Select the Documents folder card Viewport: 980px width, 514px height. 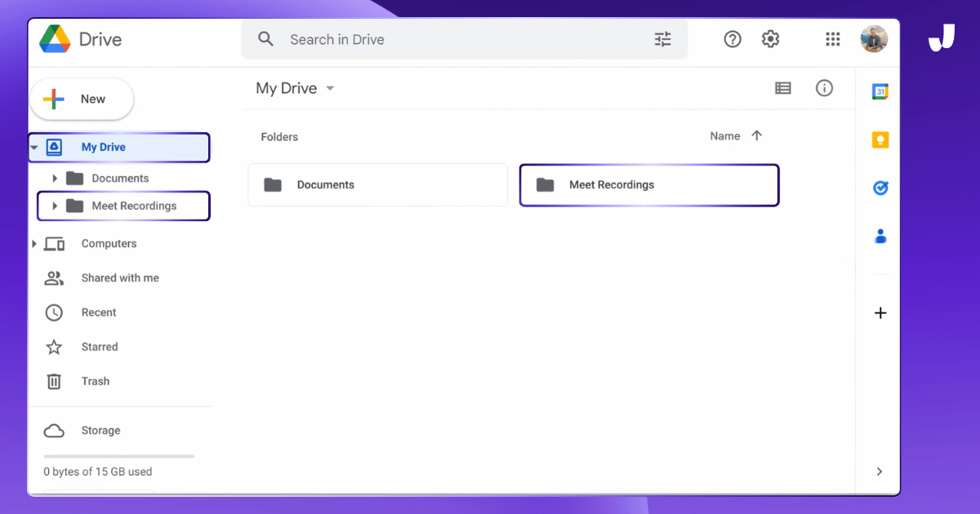pos(378,185)
